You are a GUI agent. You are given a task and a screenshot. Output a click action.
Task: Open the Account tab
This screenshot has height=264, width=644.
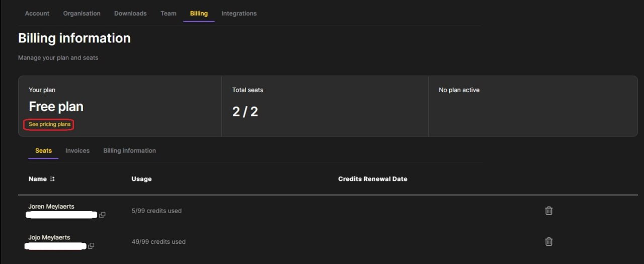(37, 14)
